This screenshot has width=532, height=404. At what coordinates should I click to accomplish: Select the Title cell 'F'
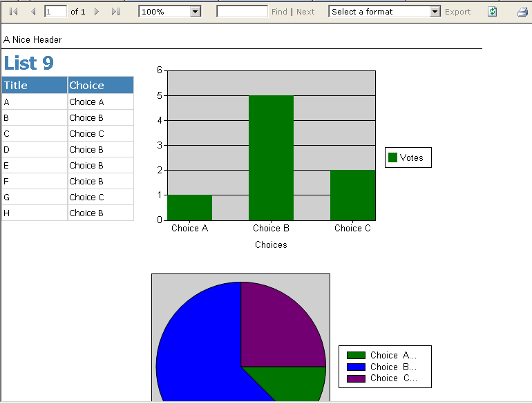35,182
